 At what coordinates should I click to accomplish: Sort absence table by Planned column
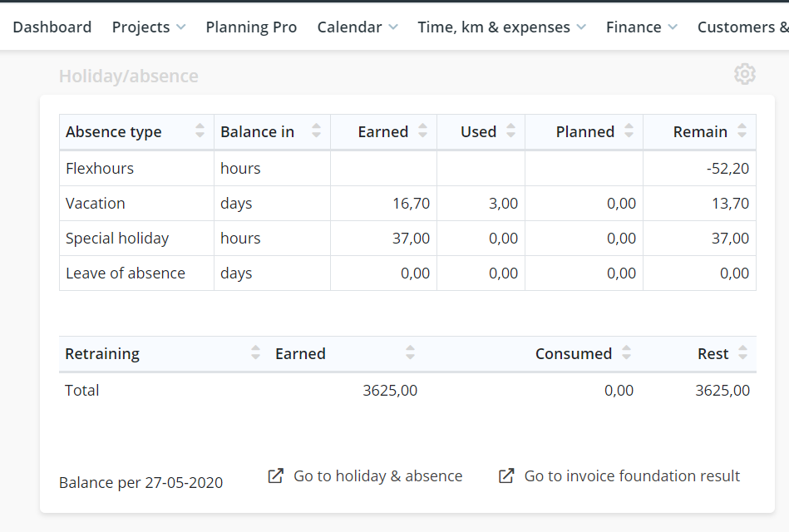click(584, 132)
